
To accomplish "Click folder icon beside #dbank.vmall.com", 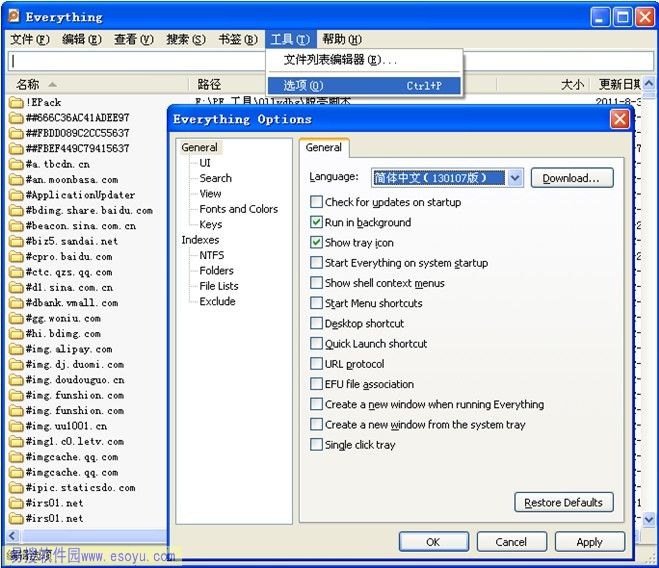I will coord(16,303).
